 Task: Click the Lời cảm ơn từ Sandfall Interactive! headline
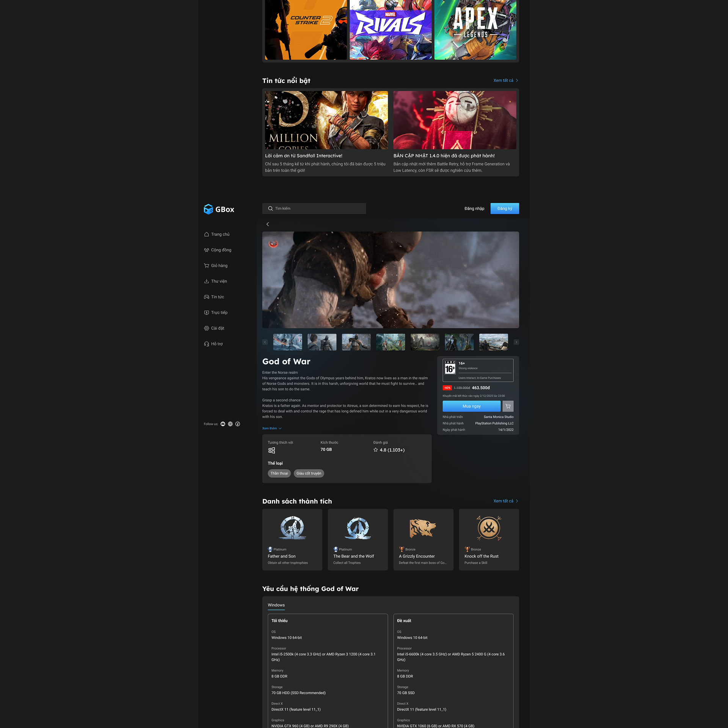304,156
